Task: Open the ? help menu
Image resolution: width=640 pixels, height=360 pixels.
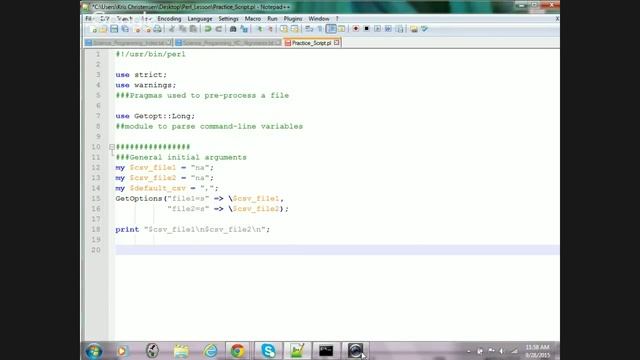Action: coord(337,19)
